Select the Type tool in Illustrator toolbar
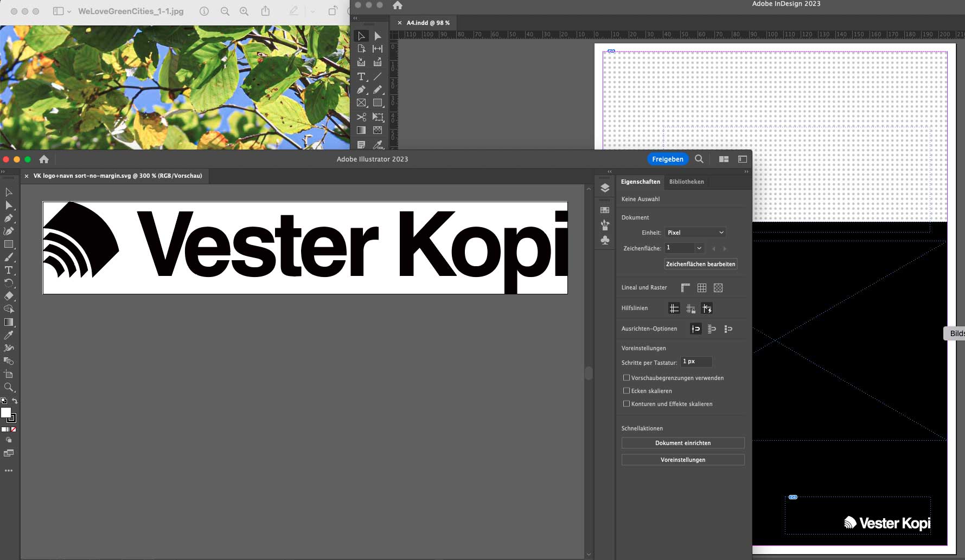 pyautogui.click(x=9, y=271)
